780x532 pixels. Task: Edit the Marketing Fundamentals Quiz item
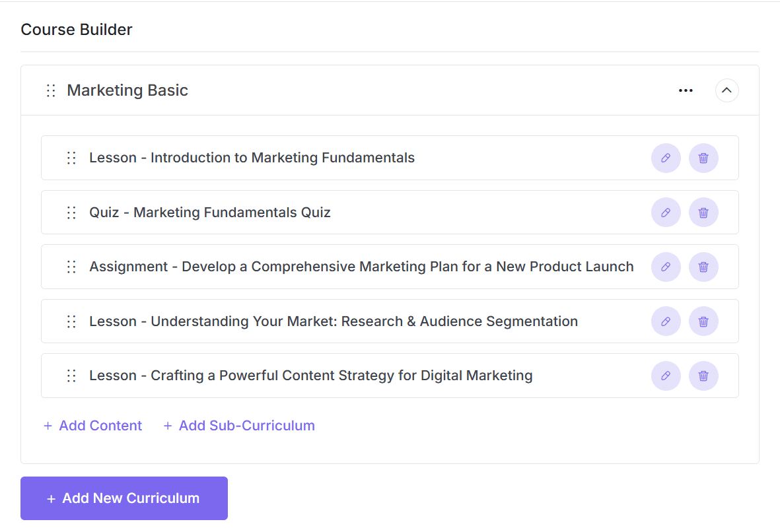tap(666, 213)
